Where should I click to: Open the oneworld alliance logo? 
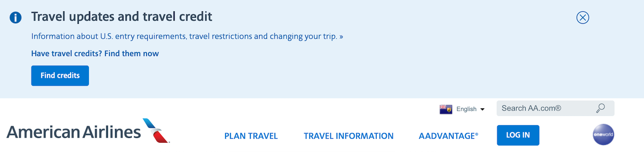click(x=603, y=135)
